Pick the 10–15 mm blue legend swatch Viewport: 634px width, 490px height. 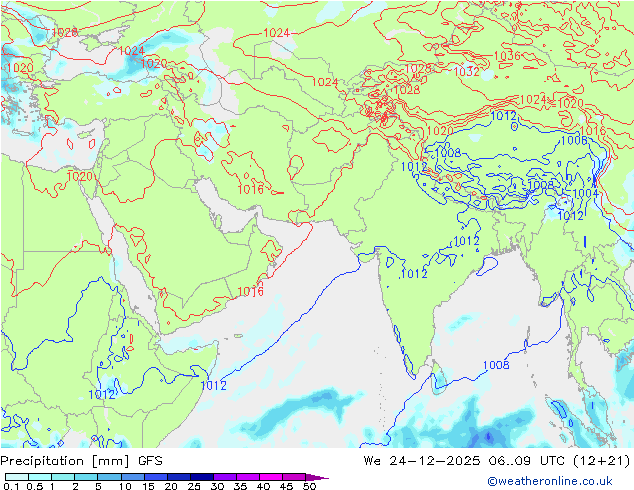point(132,477)
